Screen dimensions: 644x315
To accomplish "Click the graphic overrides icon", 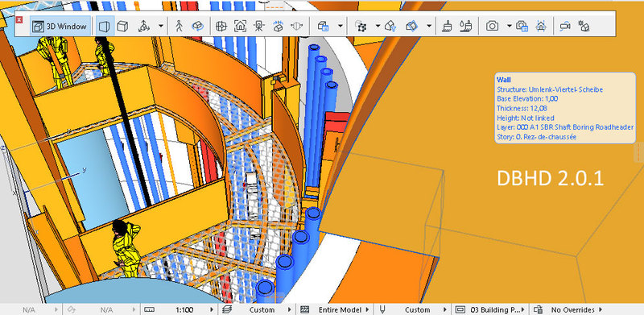I will [x=537, y=309].
